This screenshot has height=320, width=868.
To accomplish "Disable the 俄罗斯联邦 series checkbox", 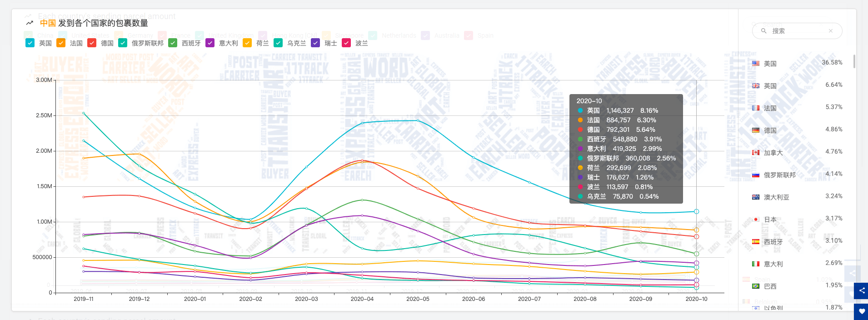I will click(123, 43).
